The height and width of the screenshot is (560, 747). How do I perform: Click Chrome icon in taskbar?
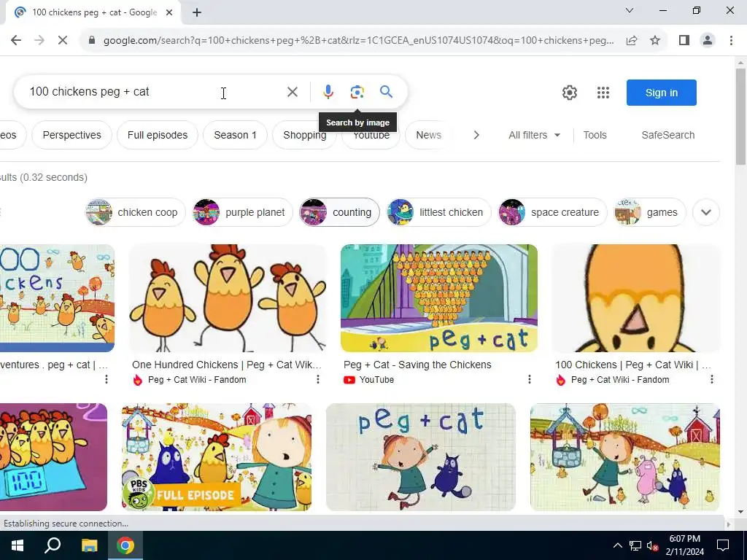pyautogui.click(x=125, y=545)
